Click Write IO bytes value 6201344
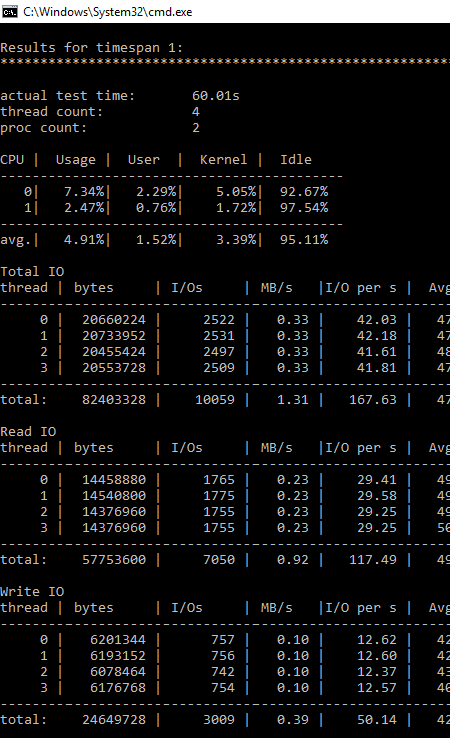 point(118,640)
